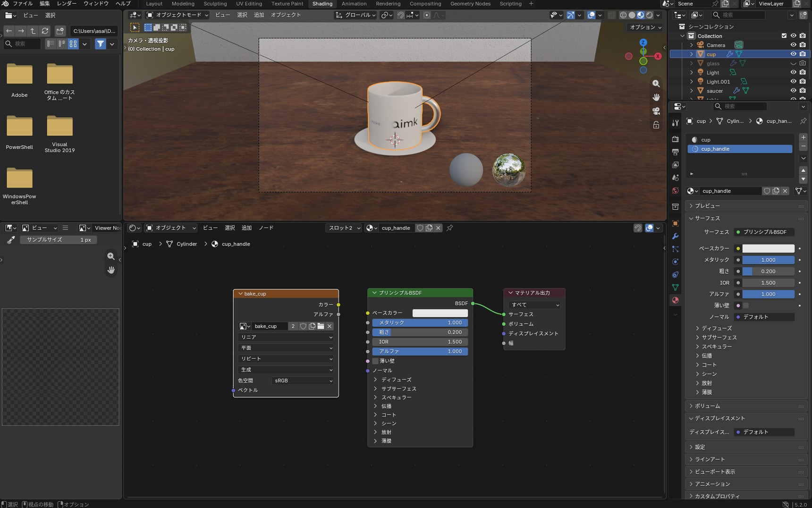Open the グローバル orientation dropdown
Image resolution: width=812 pixels, height=508 pixels.
[x=355, y=15]
